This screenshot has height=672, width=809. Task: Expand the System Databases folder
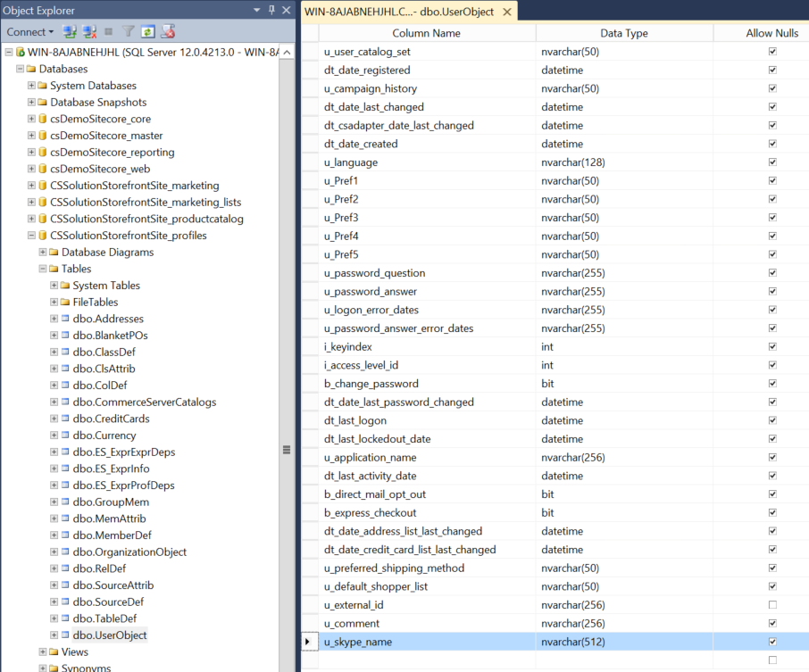[31, 86]
